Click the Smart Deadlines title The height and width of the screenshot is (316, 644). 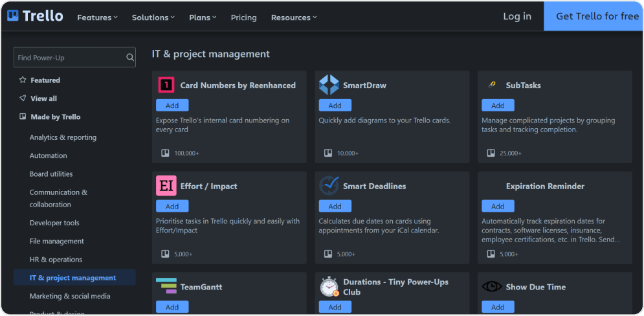coord(375,186)
